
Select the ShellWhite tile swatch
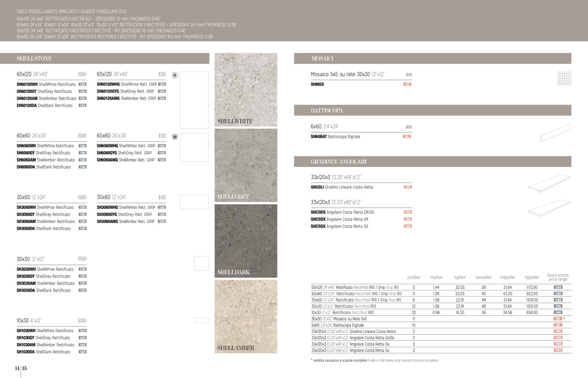point(246,90)
